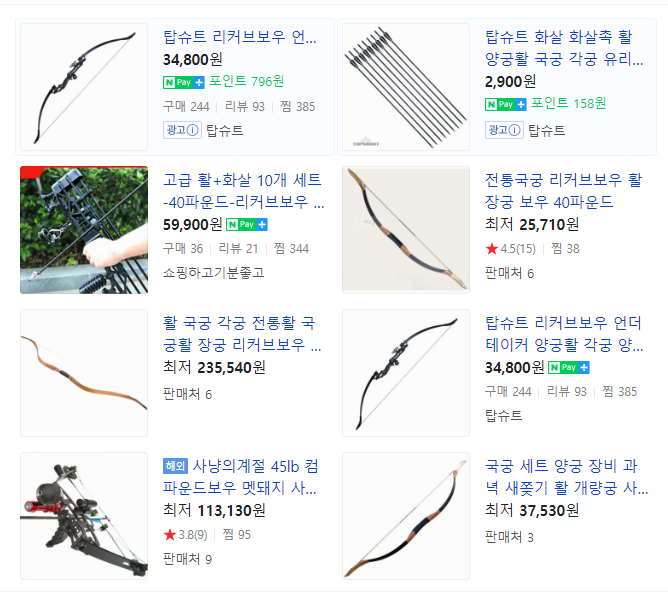Screen dimensions: 668x605
Task: Open thumbnail of the brown traditional 국궁 bow
Action: point(84,373)
